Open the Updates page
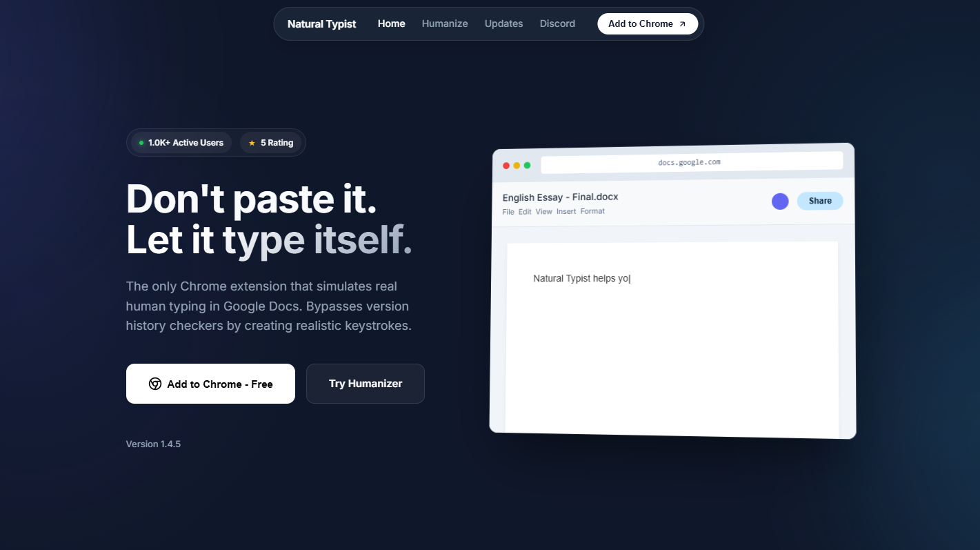This screenshot has width=980, height=550. coord(503,23)
